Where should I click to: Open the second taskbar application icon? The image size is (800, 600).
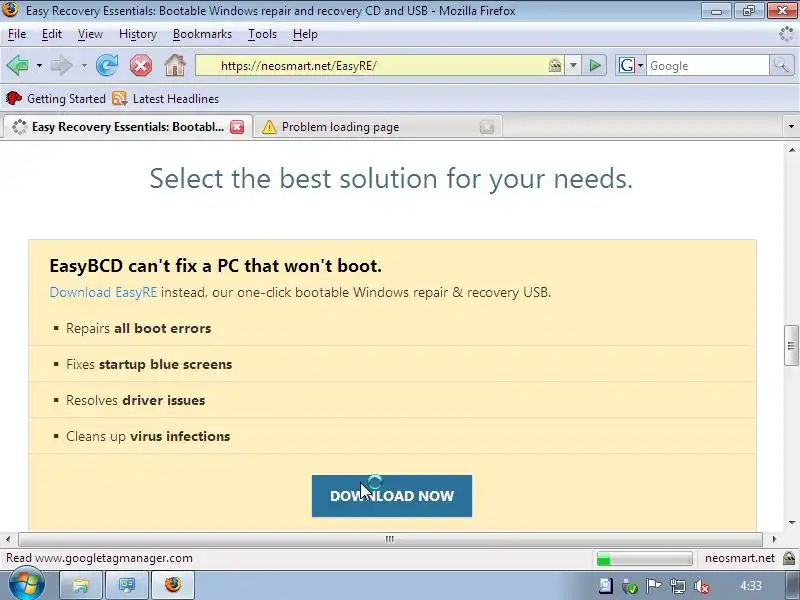[x=127, y=585]
